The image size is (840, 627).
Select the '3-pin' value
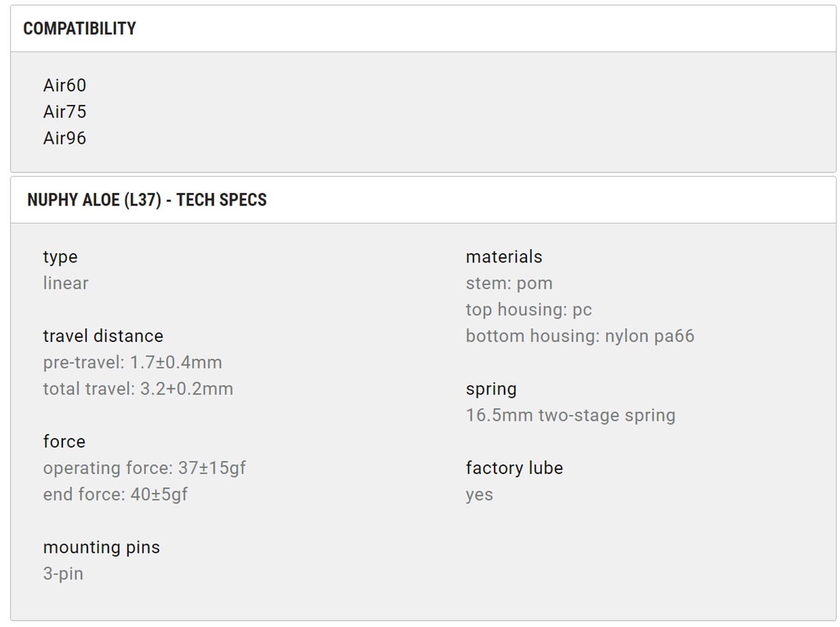pos(63,574)
